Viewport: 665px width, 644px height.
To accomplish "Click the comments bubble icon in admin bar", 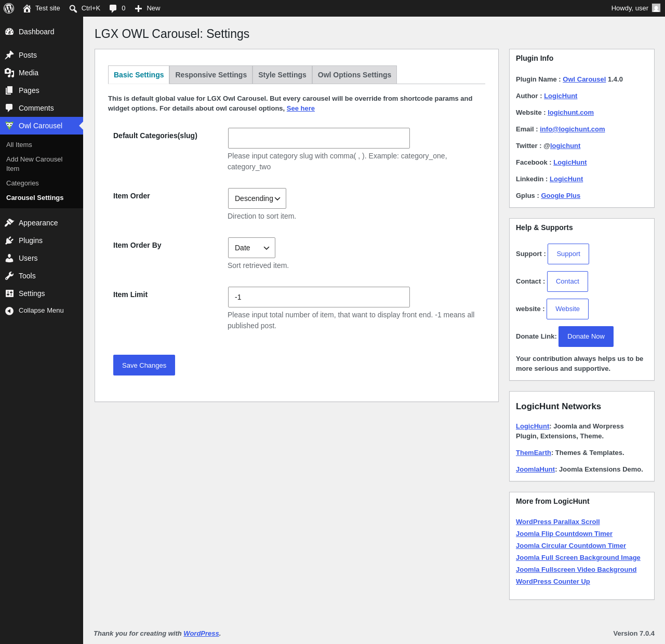I will tap(113, 8).
